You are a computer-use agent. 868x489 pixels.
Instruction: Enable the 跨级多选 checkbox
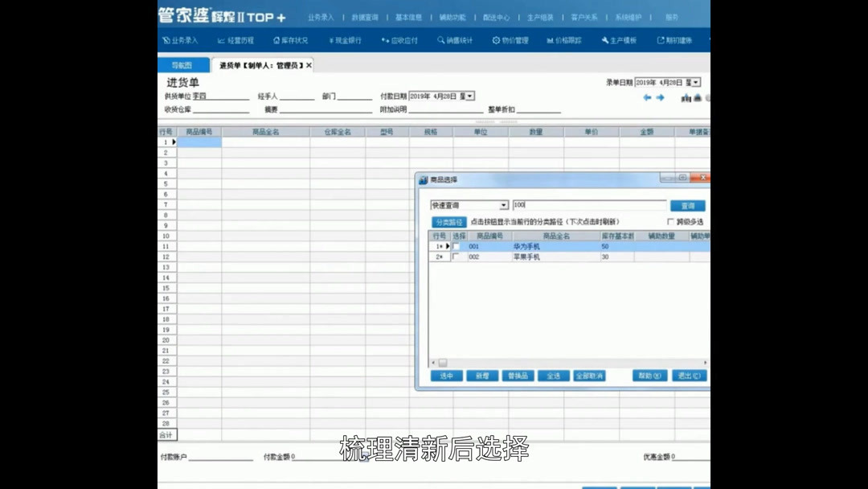point(669,221)
